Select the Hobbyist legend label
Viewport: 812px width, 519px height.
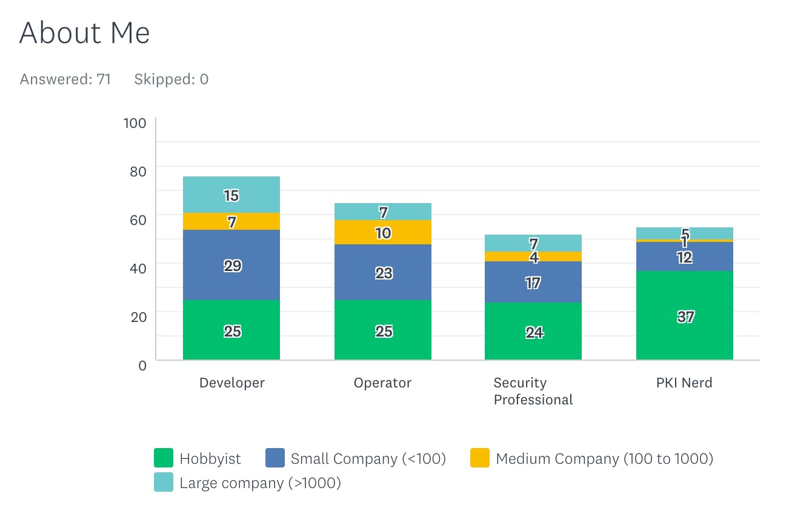[210, 459]
